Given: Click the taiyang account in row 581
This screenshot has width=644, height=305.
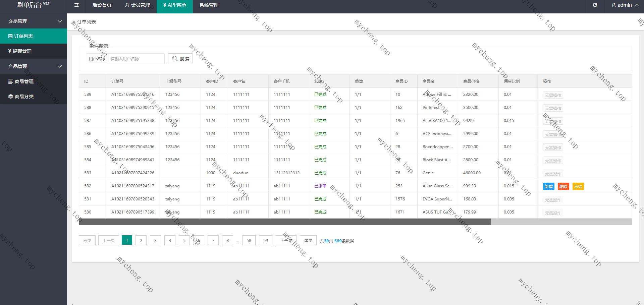Looking at the screenshot, I should tap(172, 199).
